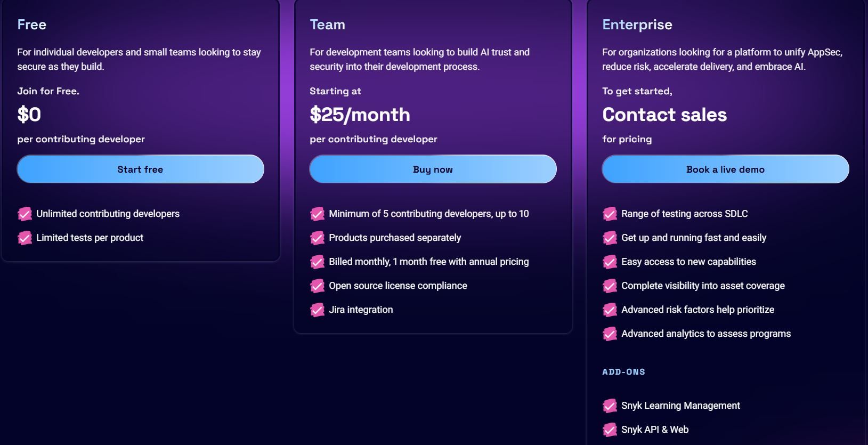The width and height of the screenshot is (868, 445).
Task: Select the Team plan heading
Action: tap(327, 25)
